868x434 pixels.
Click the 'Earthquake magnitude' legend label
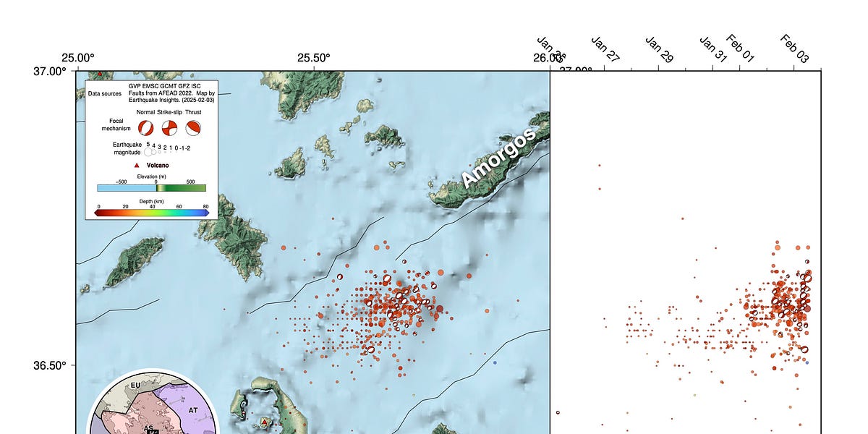coord(127,148)
